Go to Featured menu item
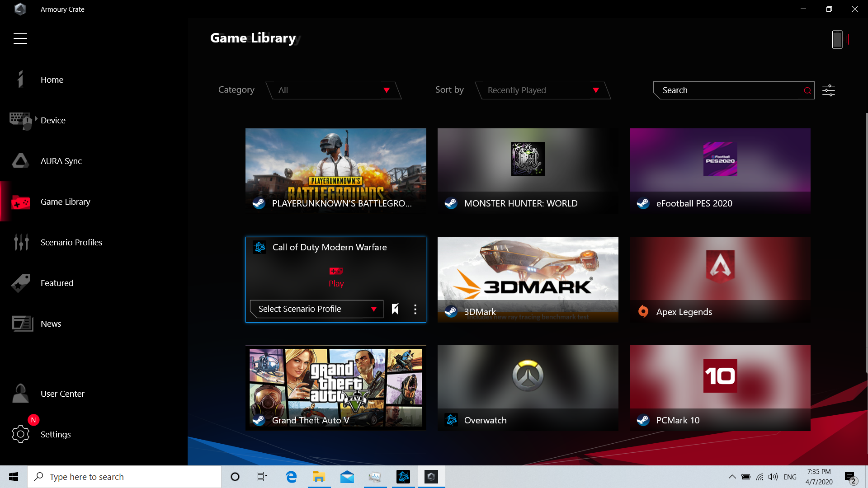 57,283
